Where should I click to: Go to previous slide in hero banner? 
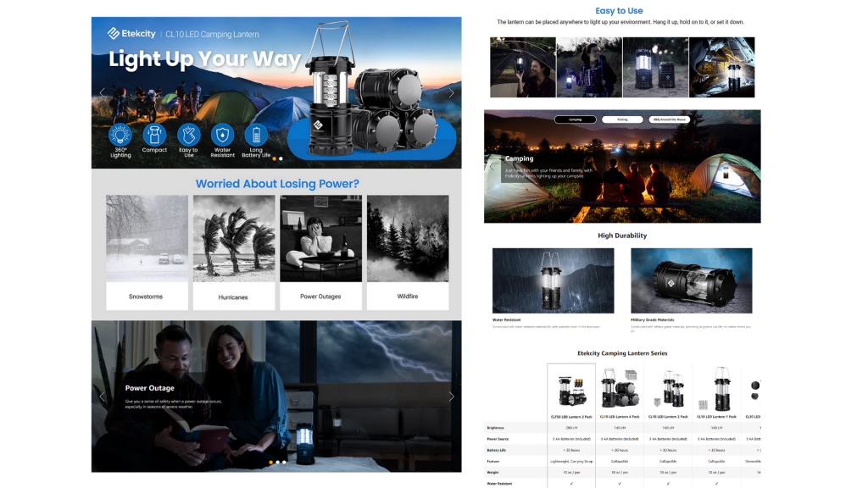point(103,93)
